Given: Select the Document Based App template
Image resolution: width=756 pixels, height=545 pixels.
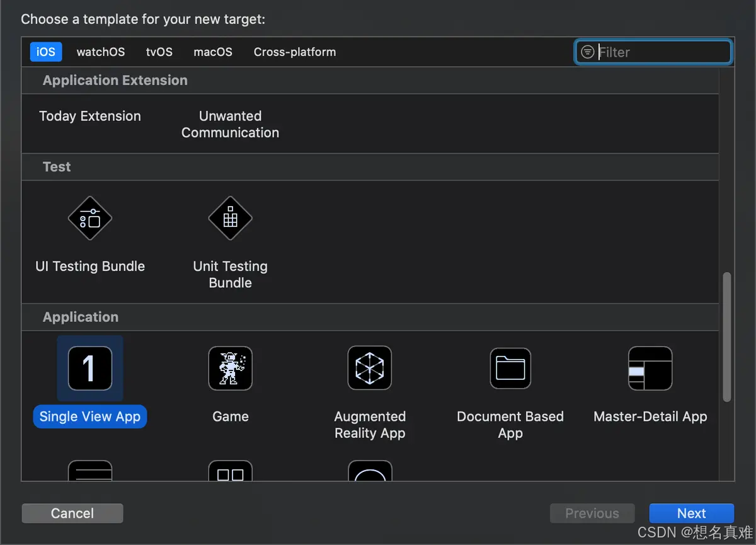Looking at the screenshot, I should point(510,369).
